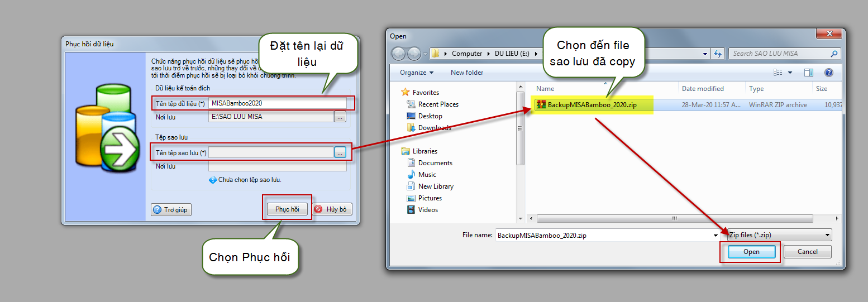Click the Open button
This screenshot has width=868, height=302.
tap(751, 252)
